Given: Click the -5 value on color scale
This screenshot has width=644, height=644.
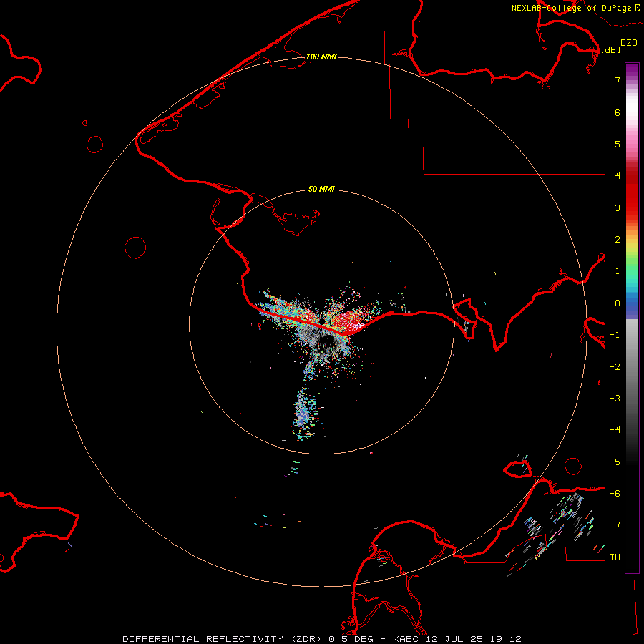Looking at the screenshot, I should (x=615, y=462).
